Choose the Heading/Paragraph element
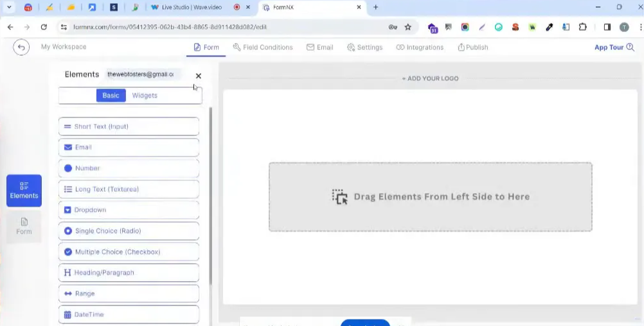Viewport: 644px width, 326px height. [x=129, y=273]
